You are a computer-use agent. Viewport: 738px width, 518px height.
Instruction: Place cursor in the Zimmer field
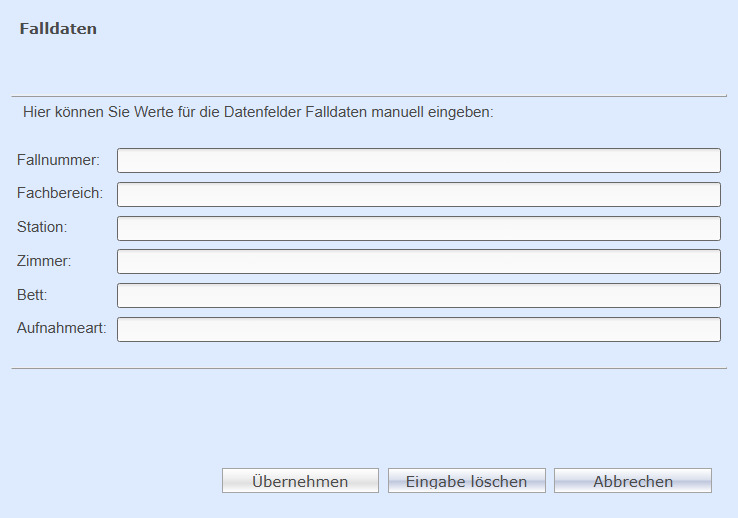(x=419, y=262)
